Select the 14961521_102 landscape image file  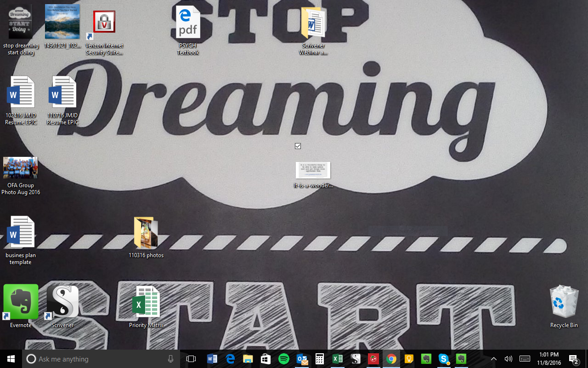(62, 21)
